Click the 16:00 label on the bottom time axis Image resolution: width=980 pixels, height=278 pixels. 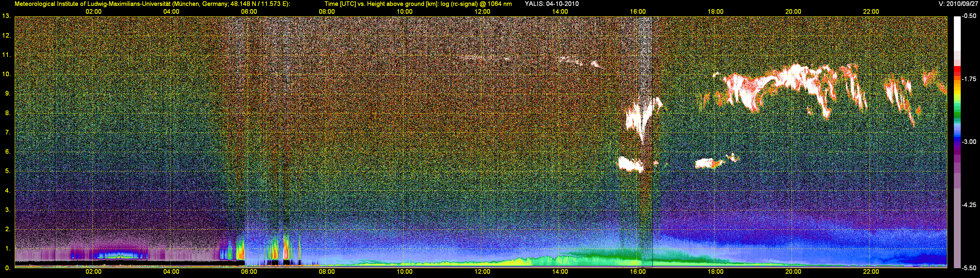point(638,272)
